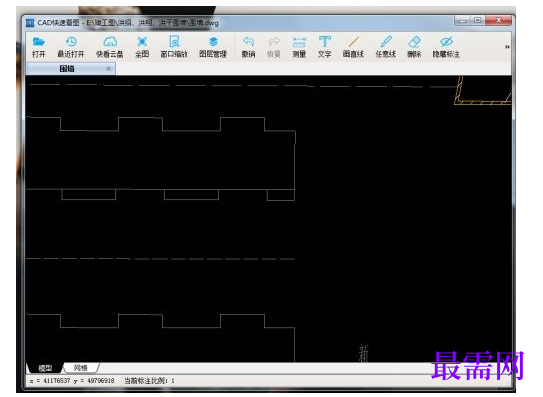Choose the 文字 text tool
The width and height of the screenshot is (543, 397).
[x=325, y=47]
